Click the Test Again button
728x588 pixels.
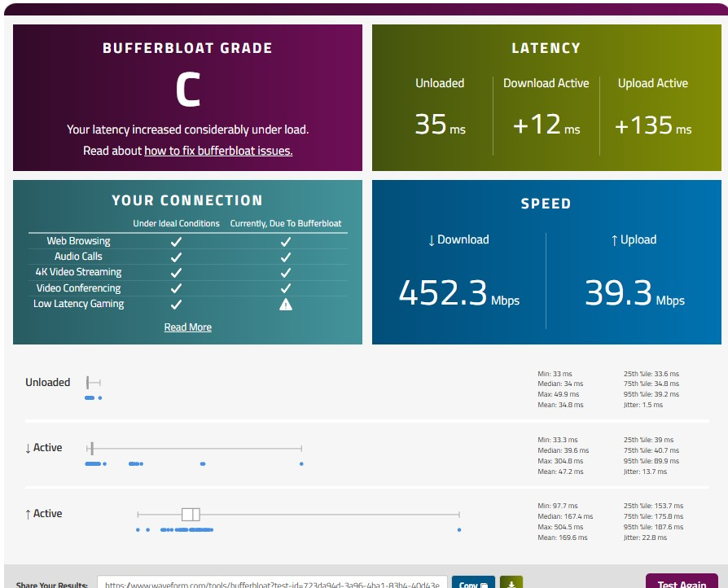tap(682, 583)
